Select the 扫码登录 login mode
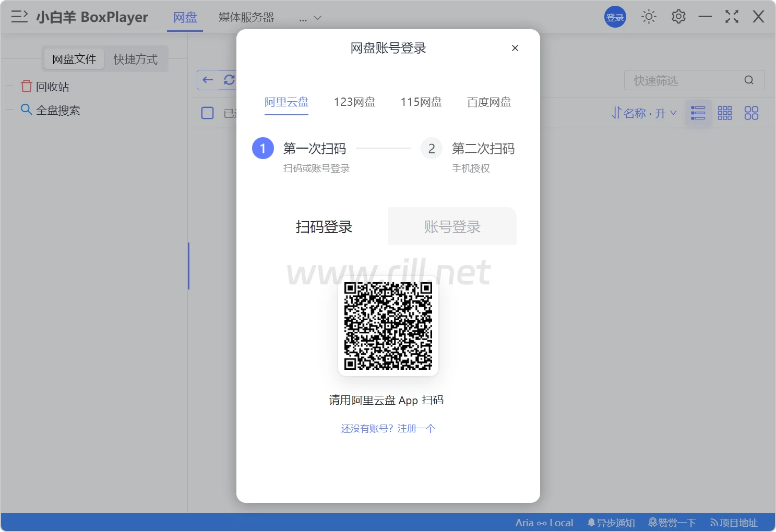Screen dimensions: 776x532 click(x=324, y=226)
